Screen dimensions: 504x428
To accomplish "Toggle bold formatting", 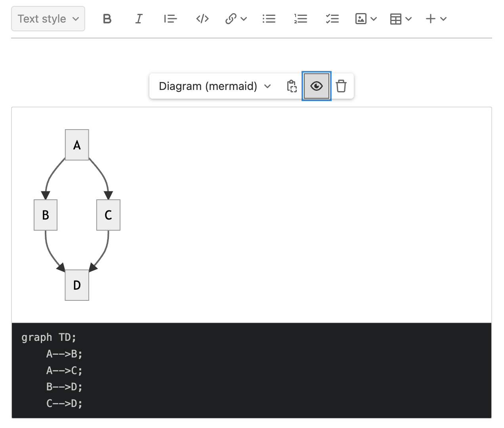I will point(107,19).
